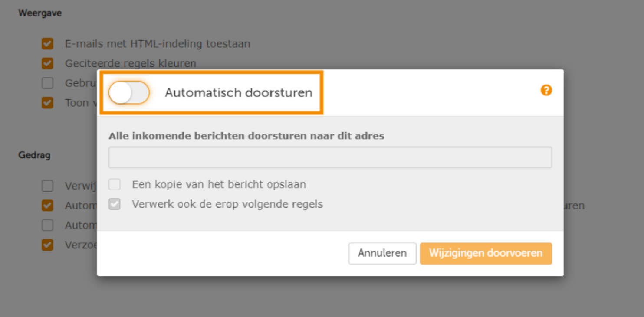Viewport: 644px width, 317px height.
Task: Uncheck the checkbox beside 'Toon v...'
Action: [x=47, y=103]
